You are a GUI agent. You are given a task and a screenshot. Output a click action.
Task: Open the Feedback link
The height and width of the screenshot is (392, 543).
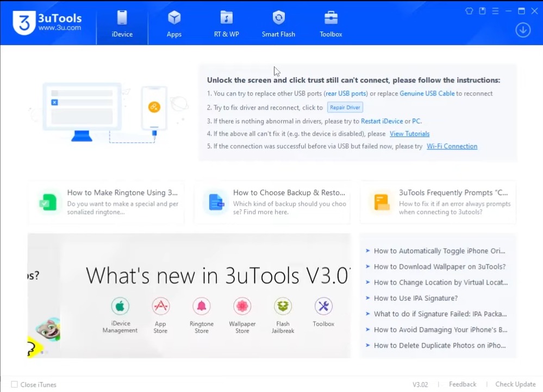[463, 384]
